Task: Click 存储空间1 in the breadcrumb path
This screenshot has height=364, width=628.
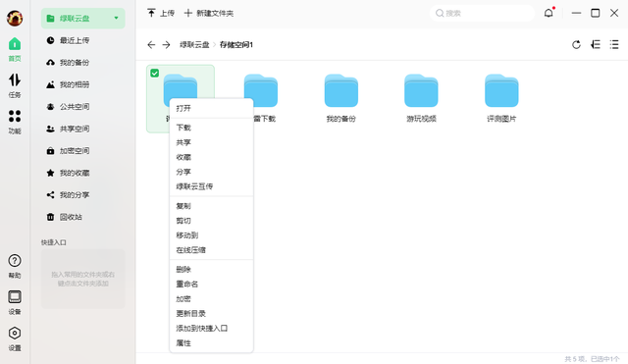Action: [x=236, y=44]
